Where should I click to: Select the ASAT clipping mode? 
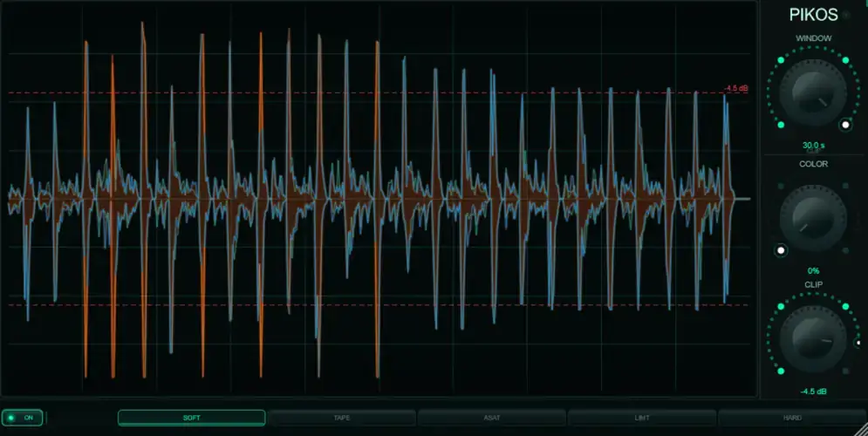(x=491, y=418)
